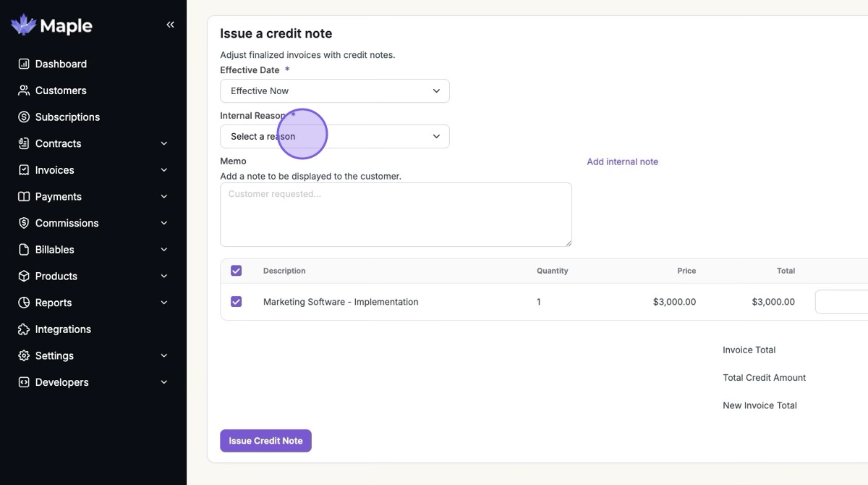The image size is (868, 485).
Task: Click the Issue Credit Note button
Action: coord(265,441)
